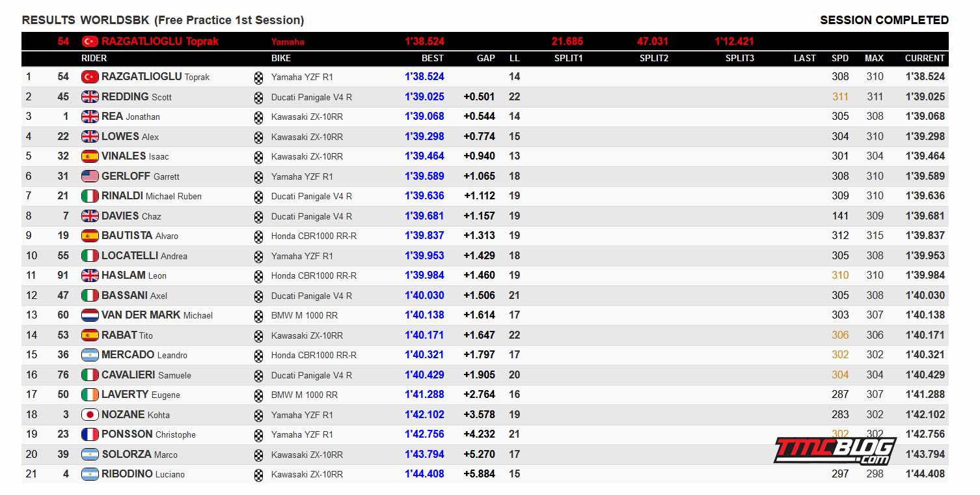Screen dimensions: 980x495
Task: Click the Turkish flag in the red leader bar
Action: pos(90,41)
